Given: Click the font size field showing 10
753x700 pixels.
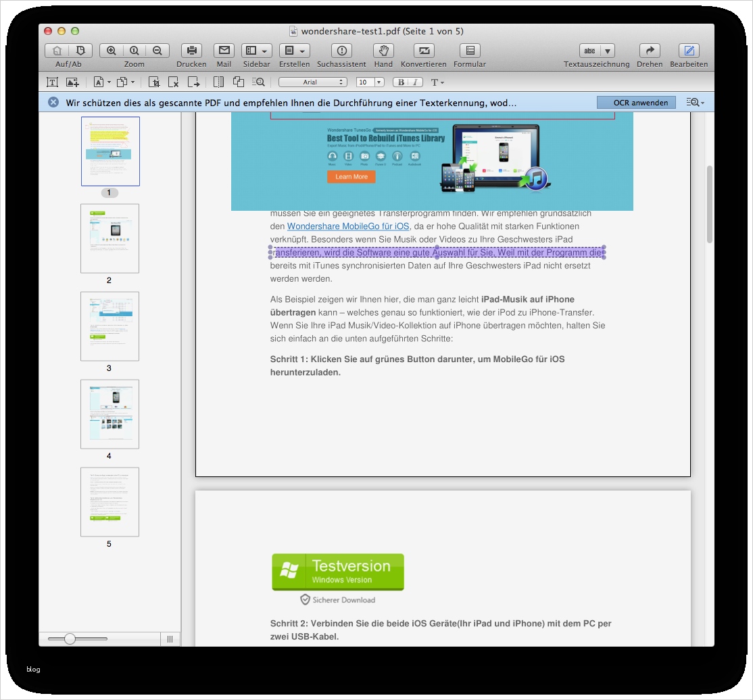Looking at the screenshot, I should click(365, 82).
